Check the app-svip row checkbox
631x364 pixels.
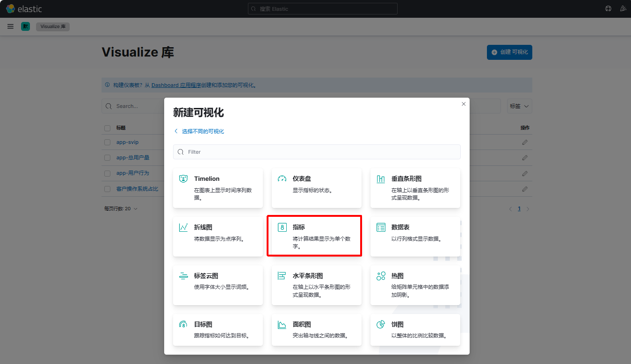point(108,142)
